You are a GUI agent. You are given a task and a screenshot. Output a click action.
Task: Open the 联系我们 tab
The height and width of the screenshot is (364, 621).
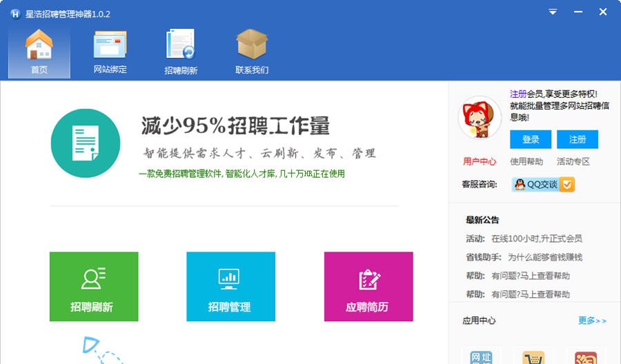(252, 52)
